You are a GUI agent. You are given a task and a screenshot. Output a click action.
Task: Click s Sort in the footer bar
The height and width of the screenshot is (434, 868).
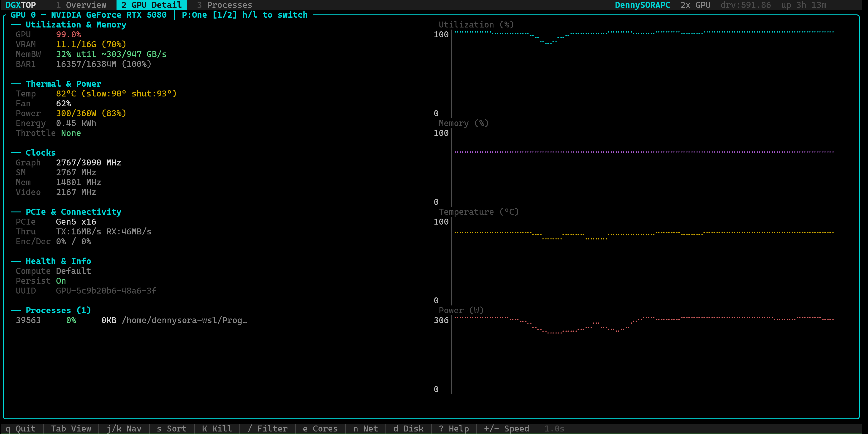[x=172, y=429]
